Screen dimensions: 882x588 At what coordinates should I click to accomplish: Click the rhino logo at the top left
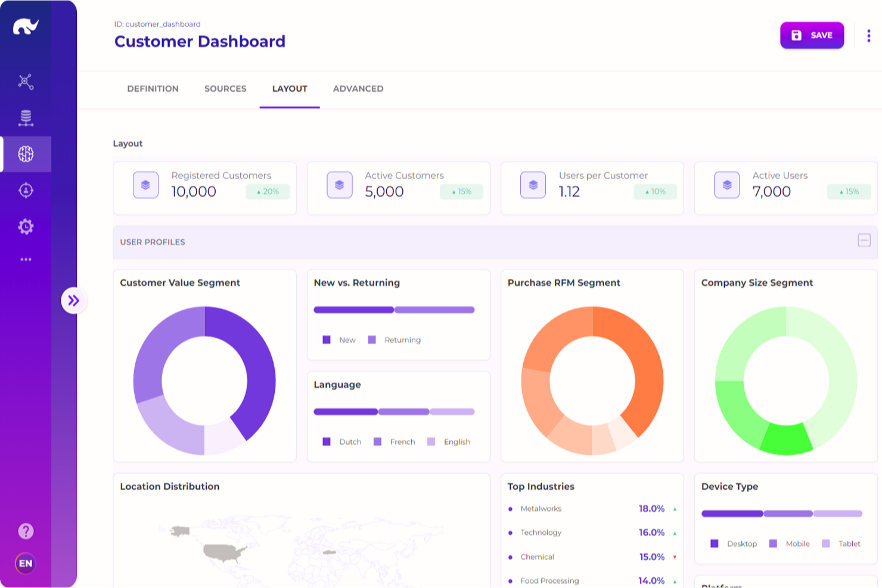click(x=26, y=25)
